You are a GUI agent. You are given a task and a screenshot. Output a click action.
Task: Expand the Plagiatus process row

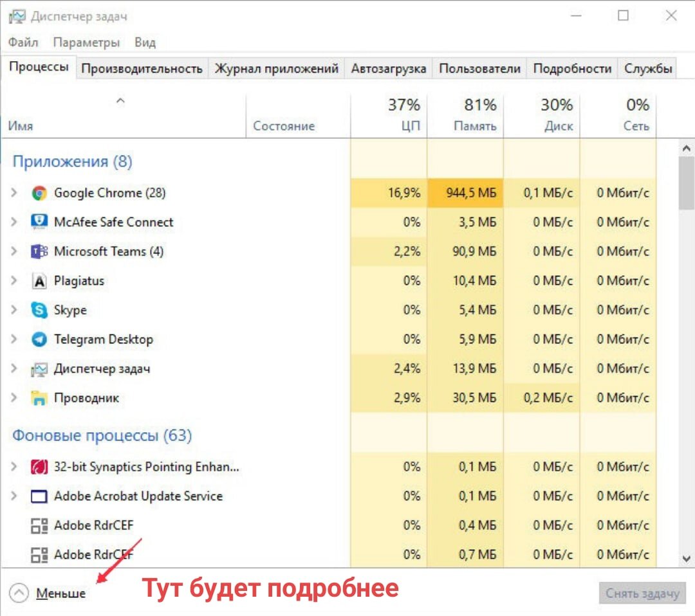click(x=14, y=280)
